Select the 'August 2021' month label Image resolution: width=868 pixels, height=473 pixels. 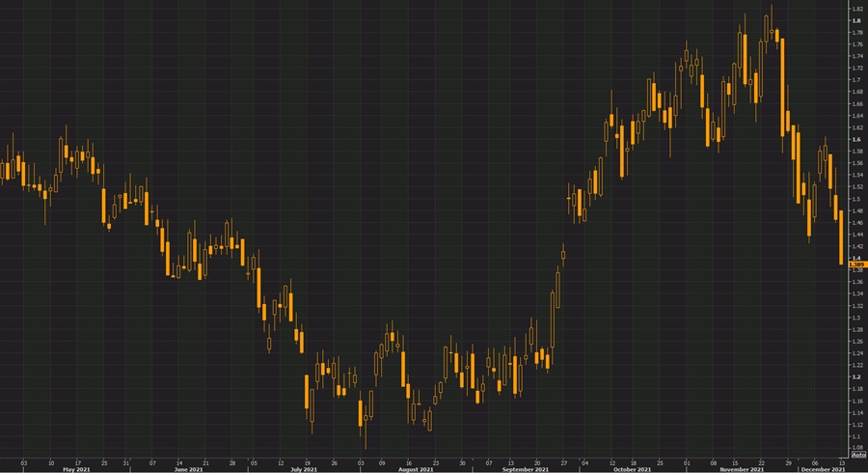pos(416,470)
